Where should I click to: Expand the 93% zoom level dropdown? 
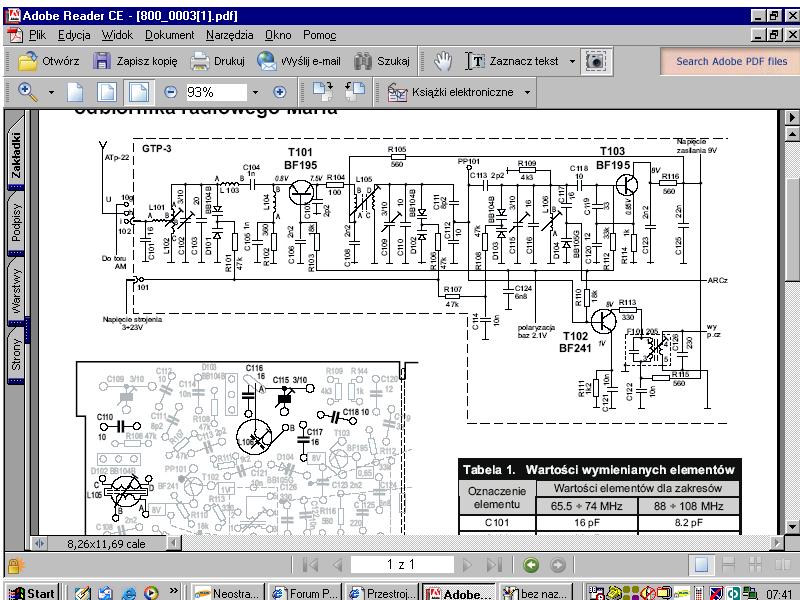[x=255, y=92]
